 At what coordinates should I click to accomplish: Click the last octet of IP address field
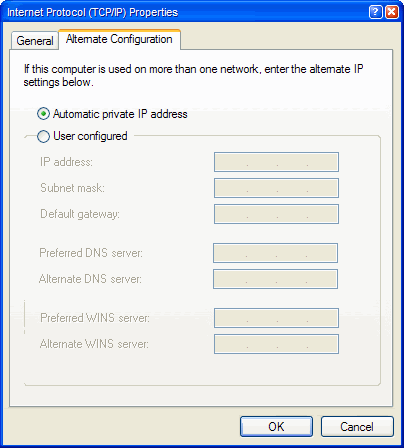pyautogui.click(x=322, y=162)
